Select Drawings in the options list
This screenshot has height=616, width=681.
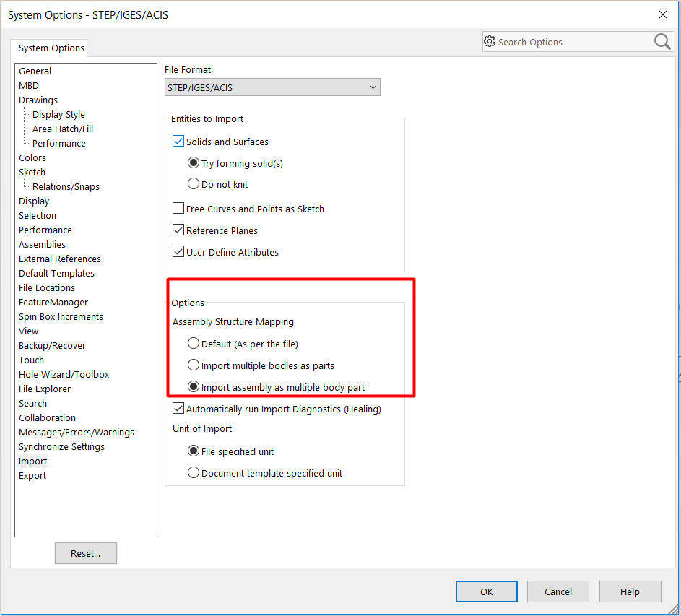(38, 100)
